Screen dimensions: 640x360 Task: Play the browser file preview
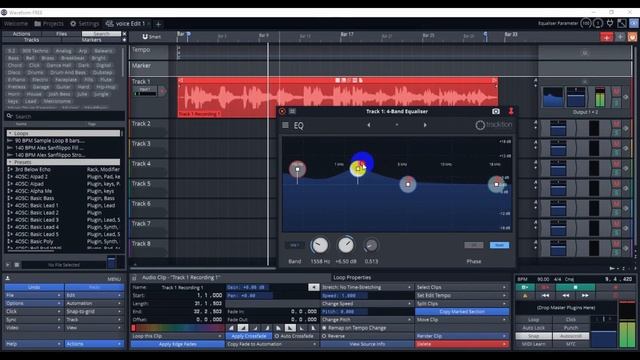click(x=8, y=264)
